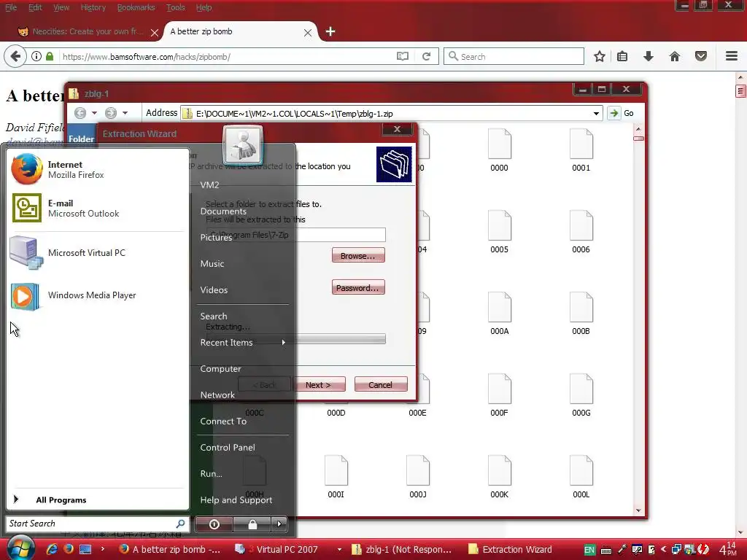Click Show Desktop quick launch icon
Viewport: 747px width, 560px height.
coord(85,548)
